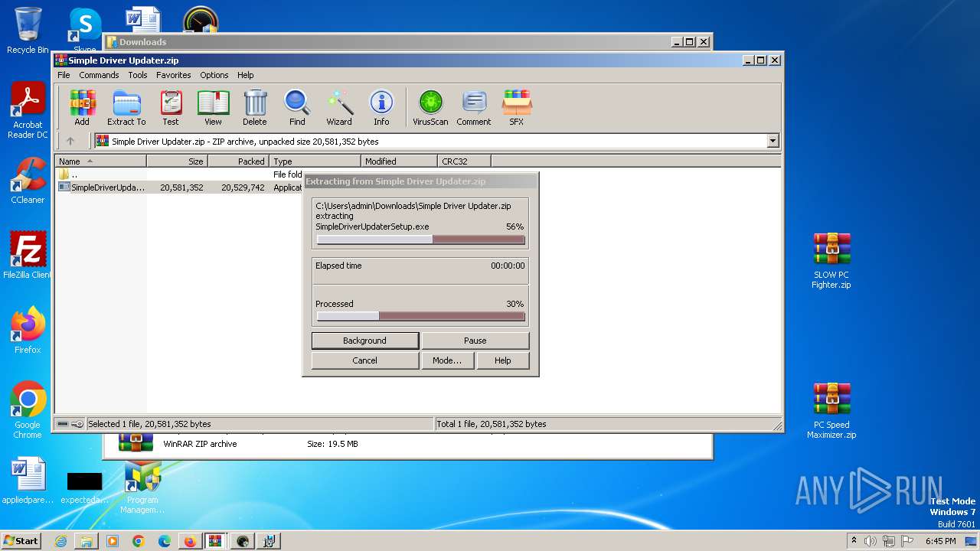This screenshot has height=551, width=980.
Task: Select the SimpleDriverUpda... file row
Action: pyautogui.click(x=180, y=187)
